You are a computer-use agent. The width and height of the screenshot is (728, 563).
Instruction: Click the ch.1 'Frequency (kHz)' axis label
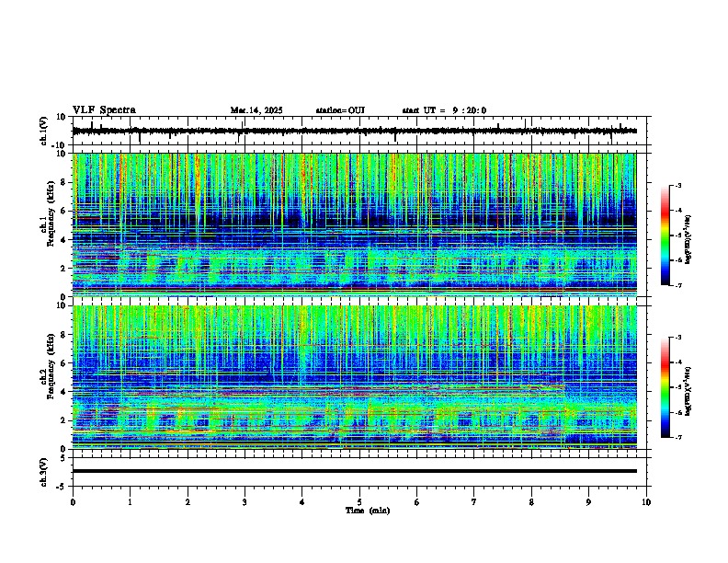[x=51, y=214]
